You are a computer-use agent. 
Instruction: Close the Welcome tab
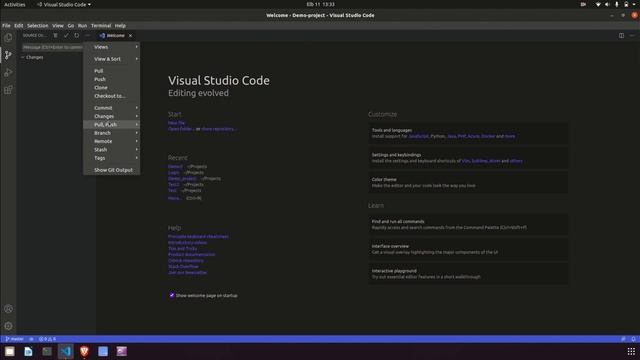point(130,36)
